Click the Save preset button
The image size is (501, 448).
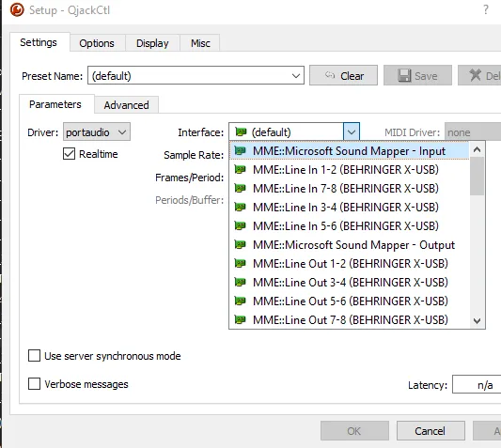point(417,76)
